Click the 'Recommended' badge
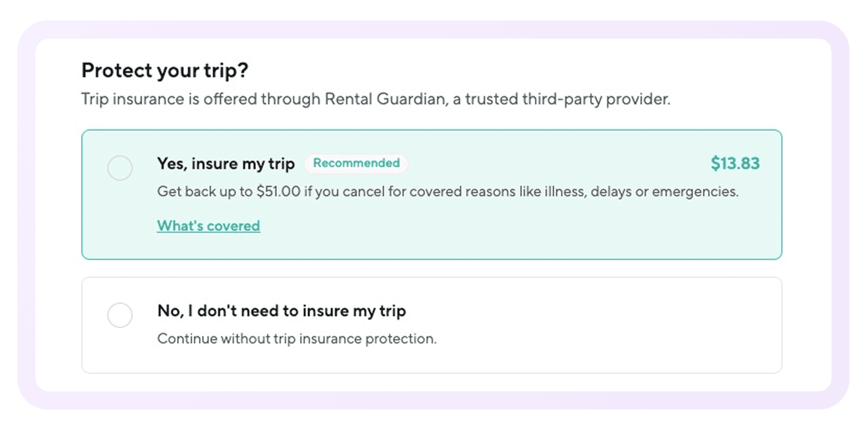 click(356, 163)
